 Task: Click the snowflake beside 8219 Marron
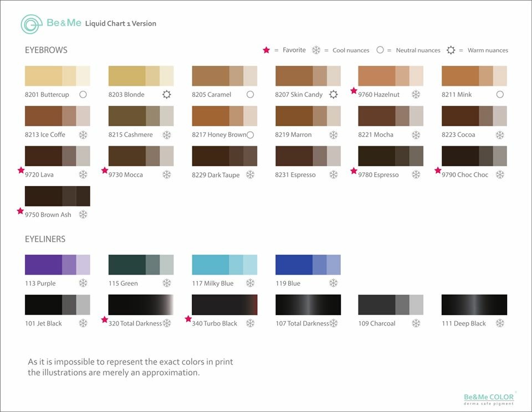coord(334,135)
